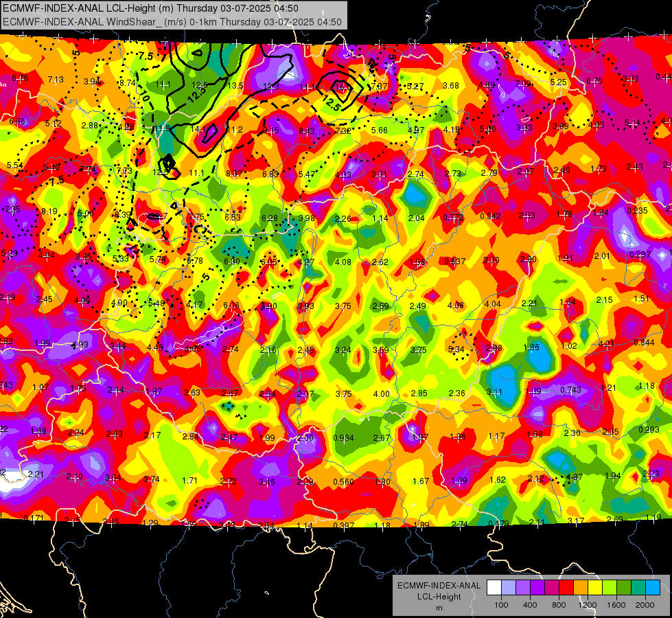Screen dimensions: 672x618
Task: Click the wind shear value 3.68
Action: pyautogui.click(x=451, y=86)
